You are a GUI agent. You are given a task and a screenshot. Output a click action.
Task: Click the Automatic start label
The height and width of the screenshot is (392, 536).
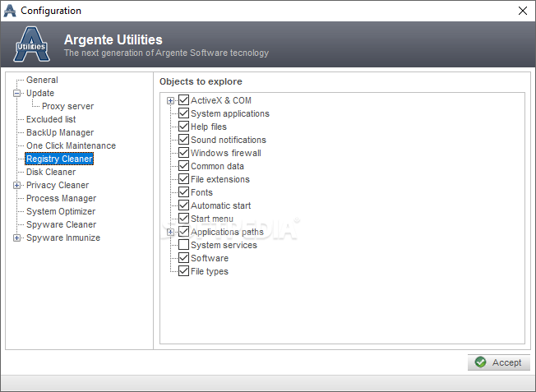pos(221,205)
